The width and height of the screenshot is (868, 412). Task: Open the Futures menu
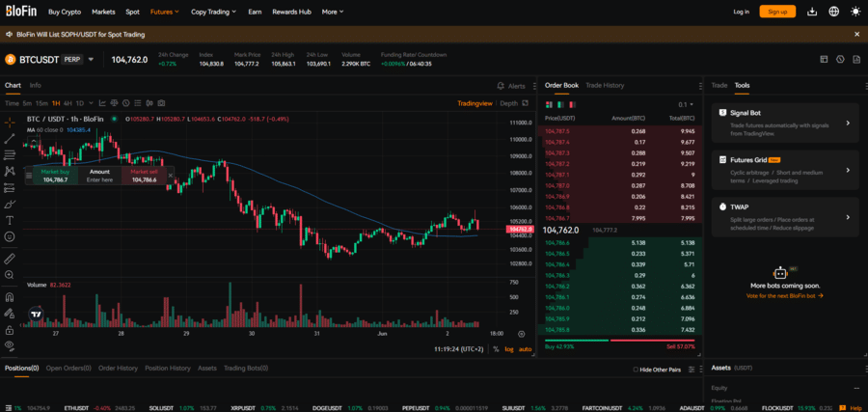point(164,12)
